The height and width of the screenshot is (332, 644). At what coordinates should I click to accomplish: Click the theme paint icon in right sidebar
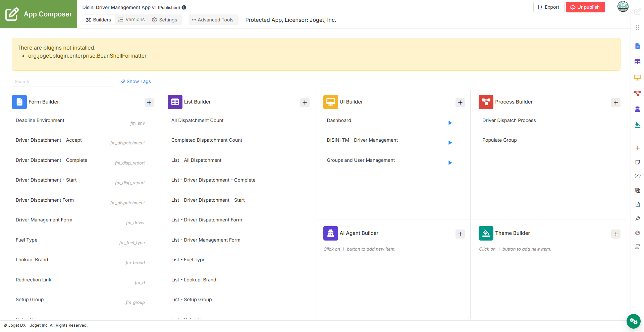[x=638, y=125]
